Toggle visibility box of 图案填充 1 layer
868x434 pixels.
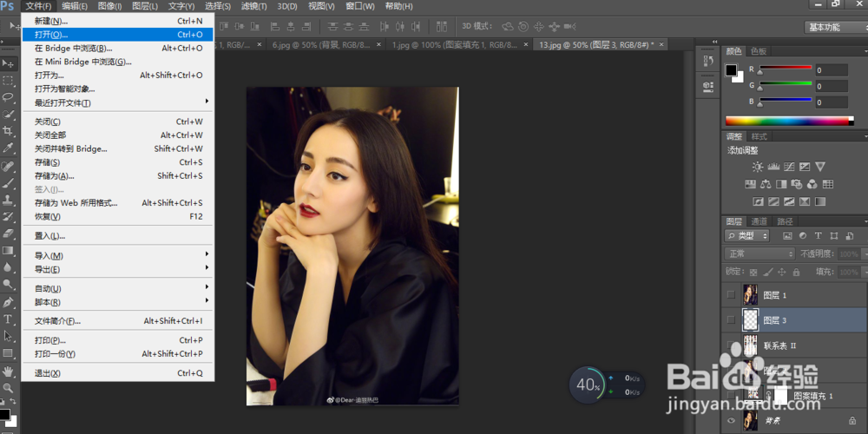coord(731,395)
